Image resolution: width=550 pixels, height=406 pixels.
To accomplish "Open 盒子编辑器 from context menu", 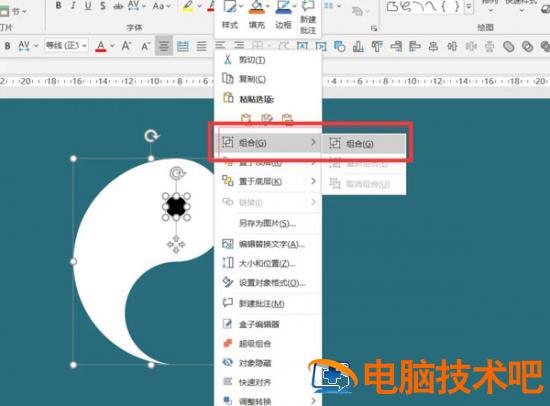I will (x=268, y=324).
